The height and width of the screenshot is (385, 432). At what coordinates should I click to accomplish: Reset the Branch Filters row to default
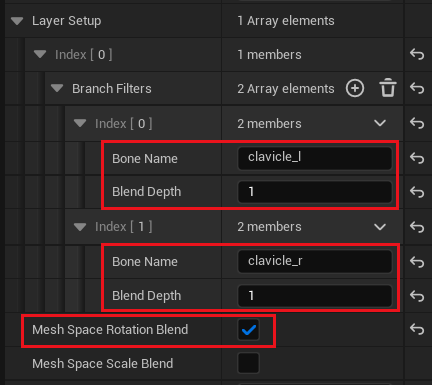(417, 89)
